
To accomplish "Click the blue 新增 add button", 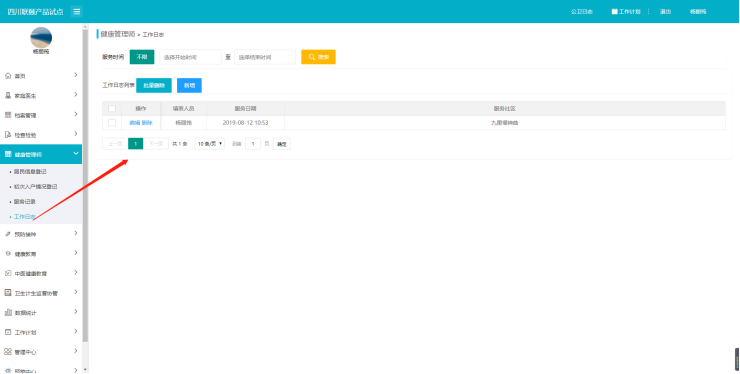I will coord(189,85).
